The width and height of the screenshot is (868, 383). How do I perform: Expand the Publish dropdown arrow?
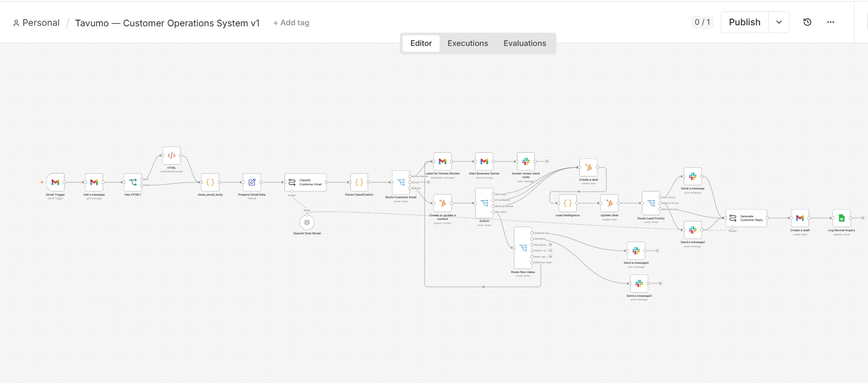779,22
